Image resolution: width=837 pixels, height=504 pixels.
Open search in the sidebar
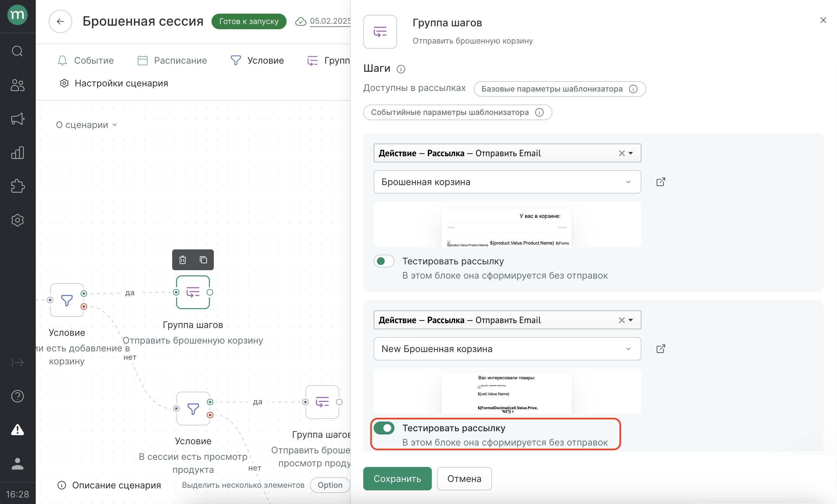(17, 51)
